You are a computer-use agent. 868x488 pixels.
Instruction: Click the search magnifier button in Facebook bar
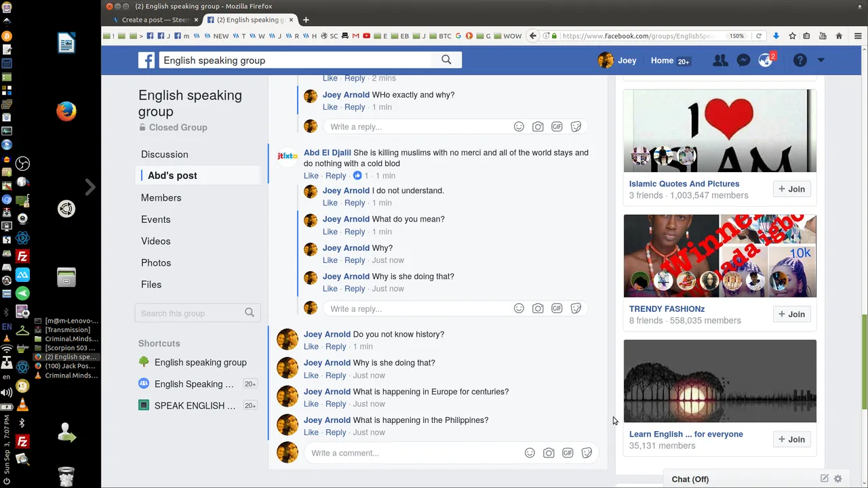(446, 60)
